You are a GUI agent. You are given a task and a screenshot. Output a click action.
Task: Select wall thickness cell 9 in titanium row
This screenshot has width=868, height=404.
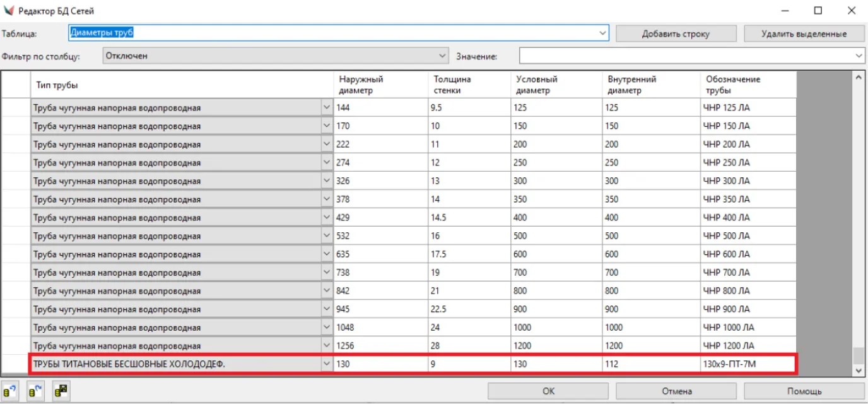click(x=470, y=364)
